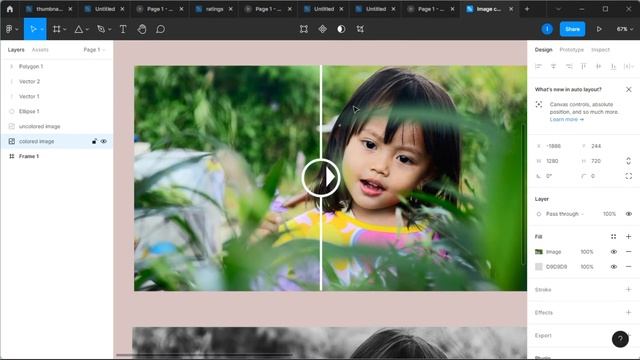Toggle lock on colored image layer
The image size is (640, 360).
pyautogui.click(x=94, y=141)
